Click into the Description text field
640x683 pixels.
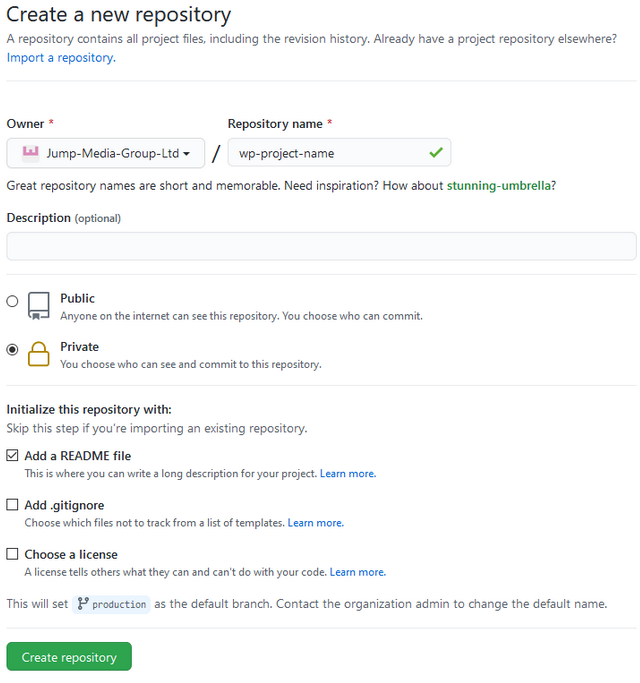[321, 246]
